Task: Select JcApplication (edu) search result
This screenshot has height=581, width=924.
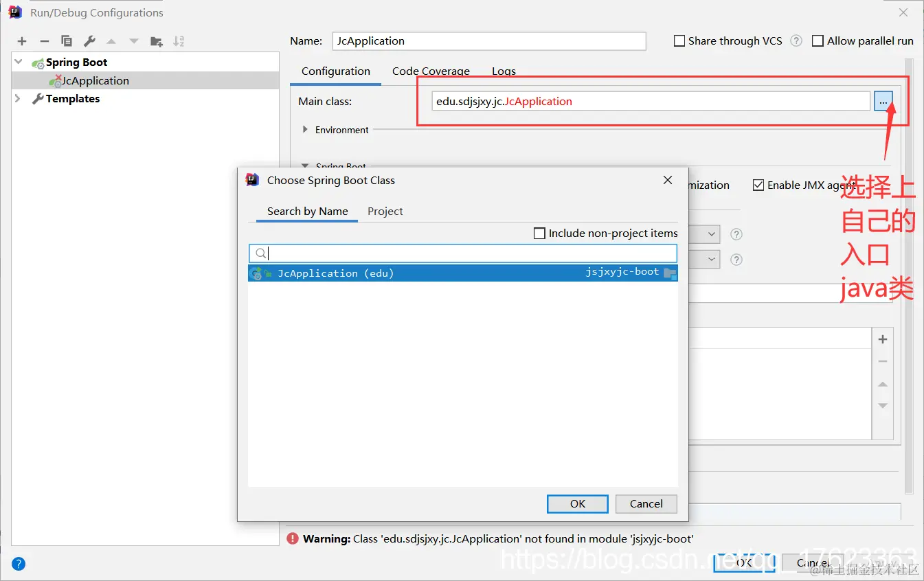Action: coord(463,273)
